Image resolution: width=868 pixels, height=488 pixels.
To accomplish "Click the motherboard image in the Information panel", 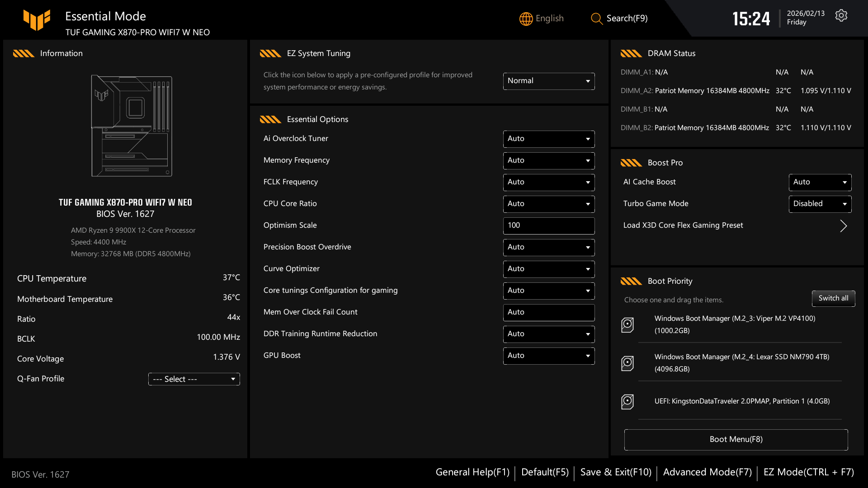I will (132, 127).
